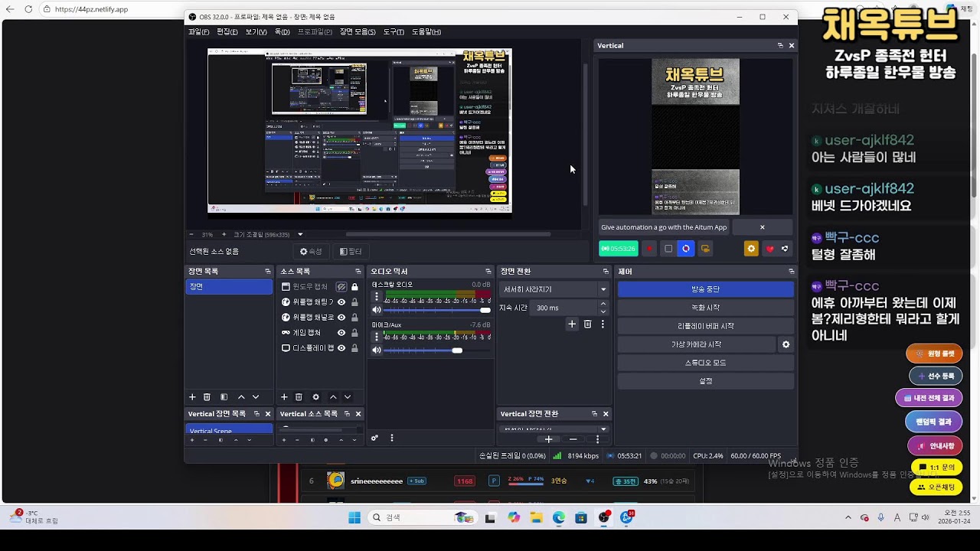Add a scene transition with plus icon

point(572,324)
